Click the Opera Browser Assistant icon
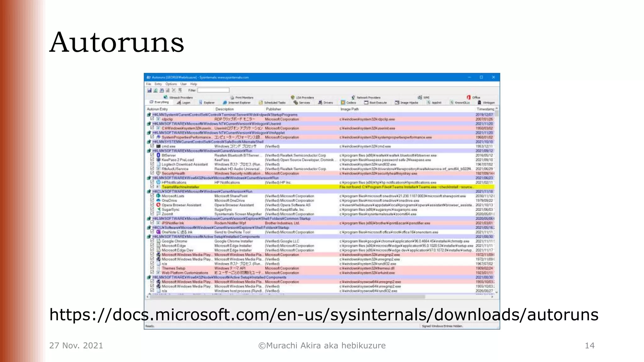 point(158,205)
